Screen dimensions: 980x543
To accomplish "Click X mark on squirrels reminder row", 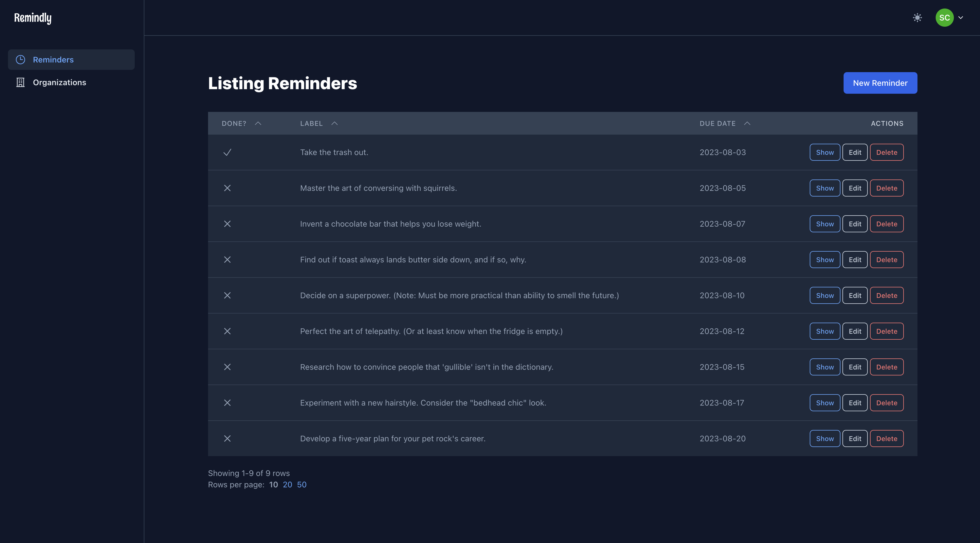I will (227, 188).
